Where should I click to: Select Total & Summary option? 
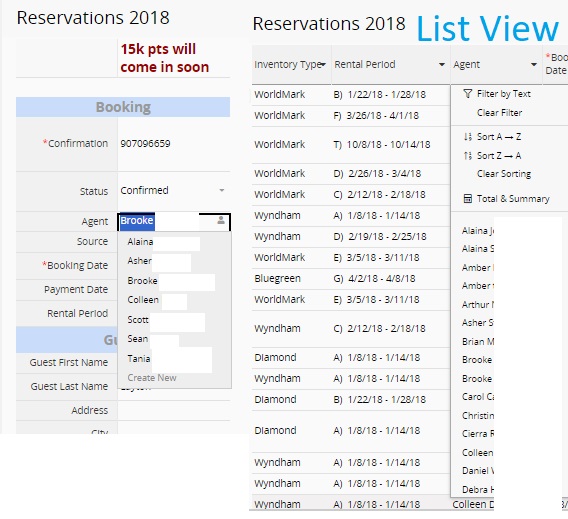point(513,198)
